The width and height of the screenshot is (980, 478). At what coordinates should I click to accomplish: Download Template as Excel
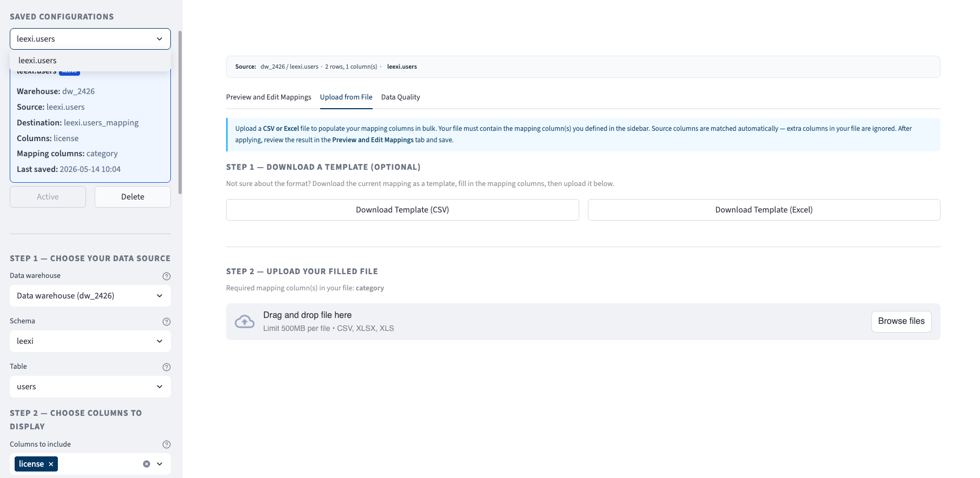click(764, 210)
